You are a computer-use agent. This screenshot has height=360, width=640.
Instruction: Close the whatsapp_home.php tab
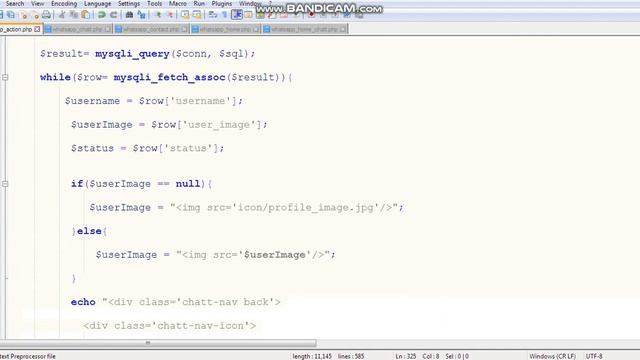(x=256, y=29)
